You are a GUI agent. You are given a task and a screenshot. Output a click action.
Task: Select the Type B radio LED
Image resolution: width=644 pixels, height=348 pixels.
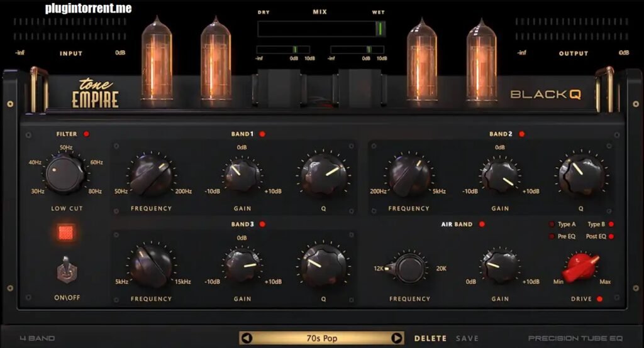(x=611, y=224)
